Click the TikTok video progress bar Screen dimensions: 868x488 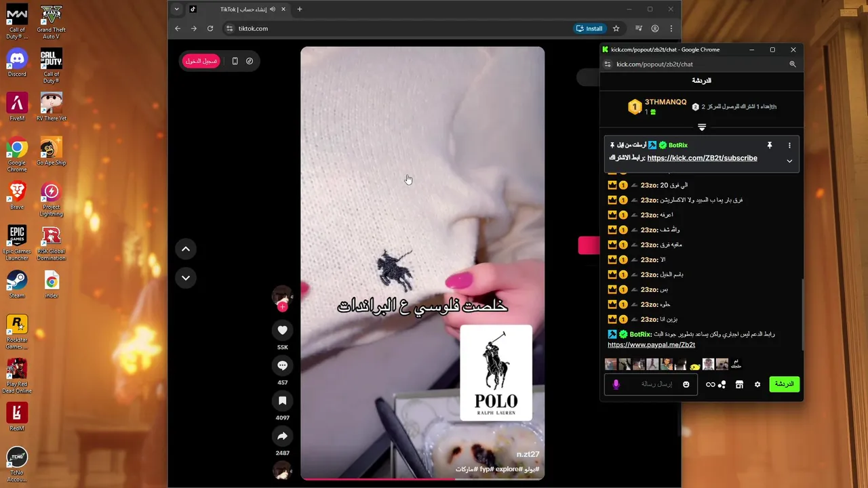point(422,479)
